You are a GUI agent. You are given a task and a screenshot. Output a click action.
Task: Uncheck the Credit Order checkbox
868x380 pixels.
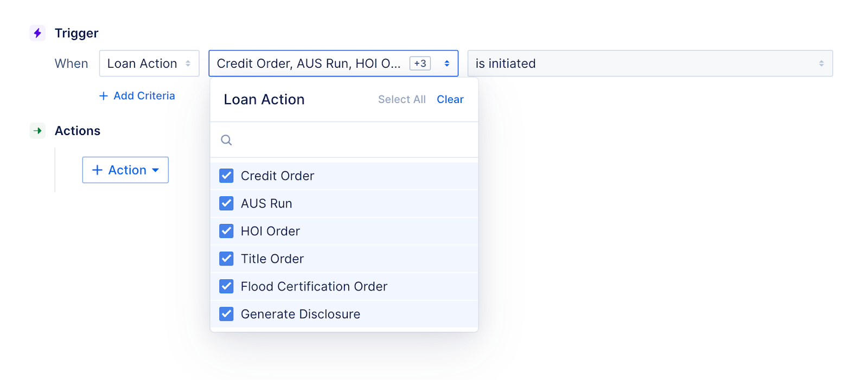226,176
